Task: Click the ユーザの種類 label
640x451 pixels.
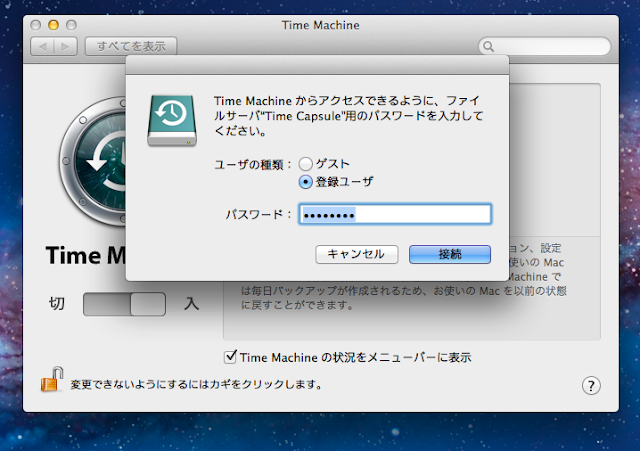Action: (253, 165)
